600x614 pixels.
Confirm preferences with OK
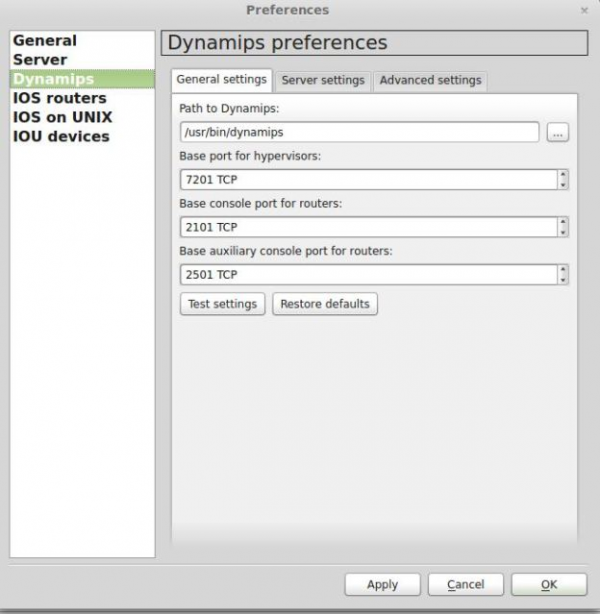pyautogui.click(x=549, y=585)
